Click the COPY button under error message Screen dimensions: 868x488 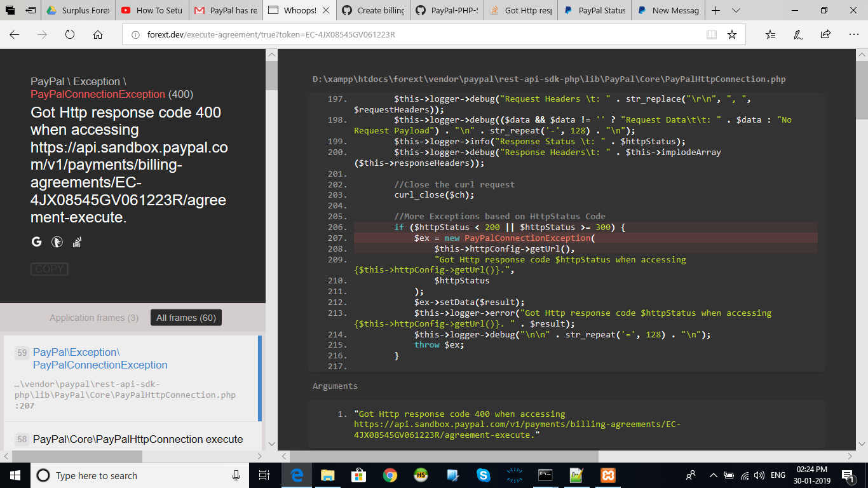(49, 269)
